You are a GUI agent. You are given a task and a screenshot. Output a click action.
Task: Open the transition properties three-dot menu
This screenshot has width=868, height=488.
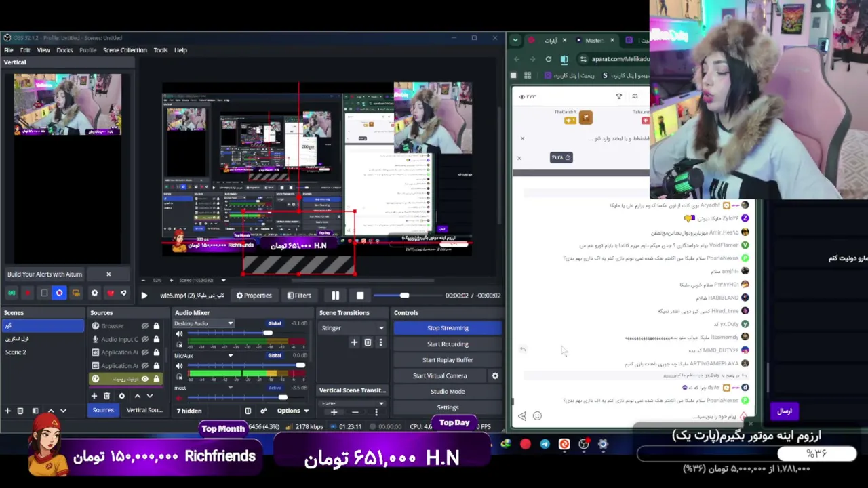tap(380, 343)
